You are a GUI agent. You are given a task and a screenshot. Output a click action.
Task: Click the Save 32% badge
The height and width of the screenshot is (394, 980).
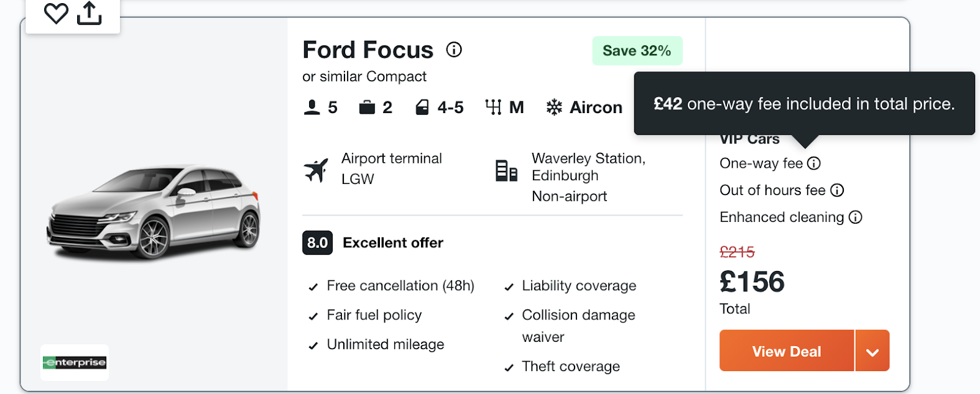click(x=637, y=51)
